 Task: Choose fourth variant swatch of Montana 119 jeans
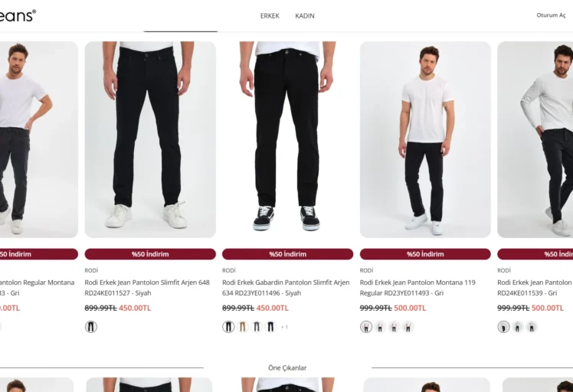(x=408, y=327)
